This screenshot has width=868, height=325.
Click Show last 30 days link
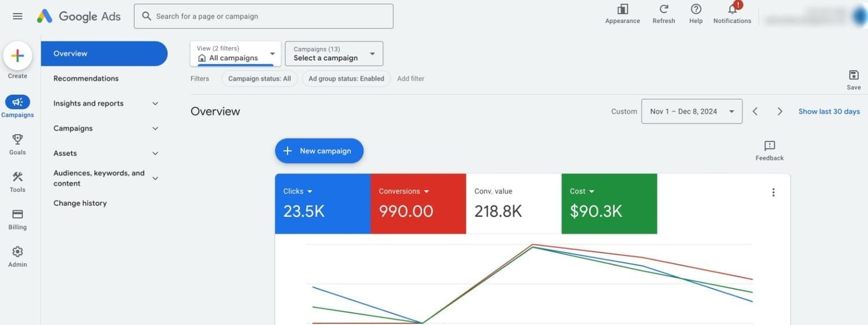[x=829, y=111]
